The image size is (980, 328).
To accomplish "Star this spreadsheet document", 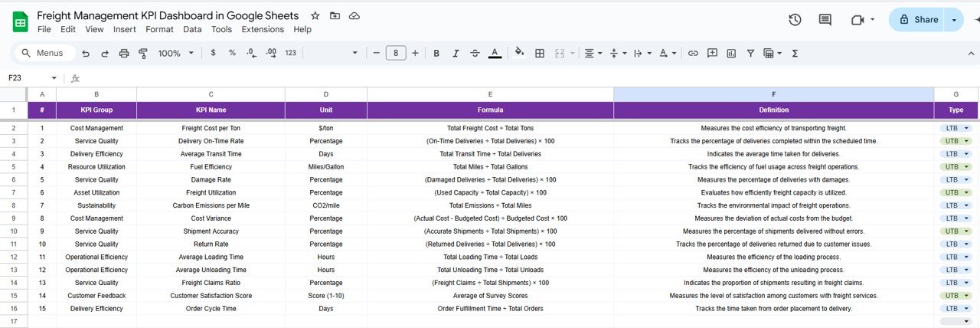I will coord(315,16).
